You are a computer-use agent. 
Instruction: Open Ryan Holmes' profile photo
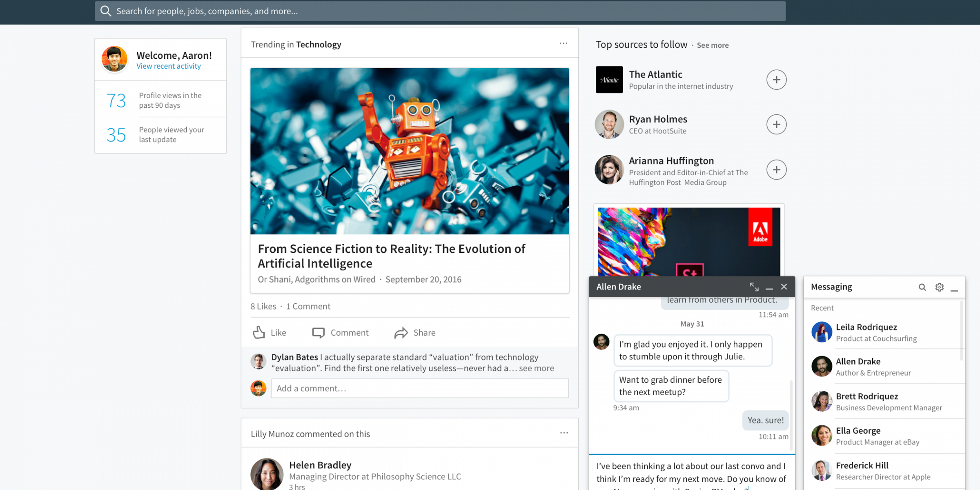609,125
